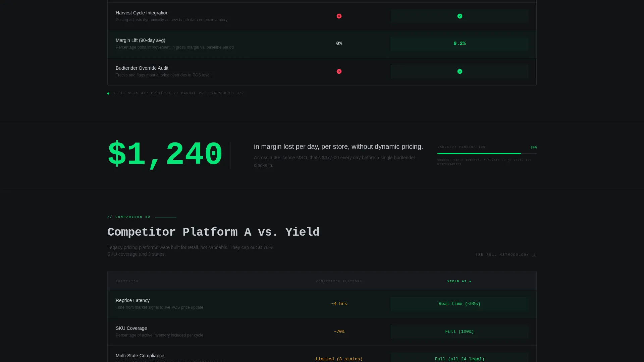
Task: Select the Harvest Cycle Integration row title
Action: [x=142, y=13]
